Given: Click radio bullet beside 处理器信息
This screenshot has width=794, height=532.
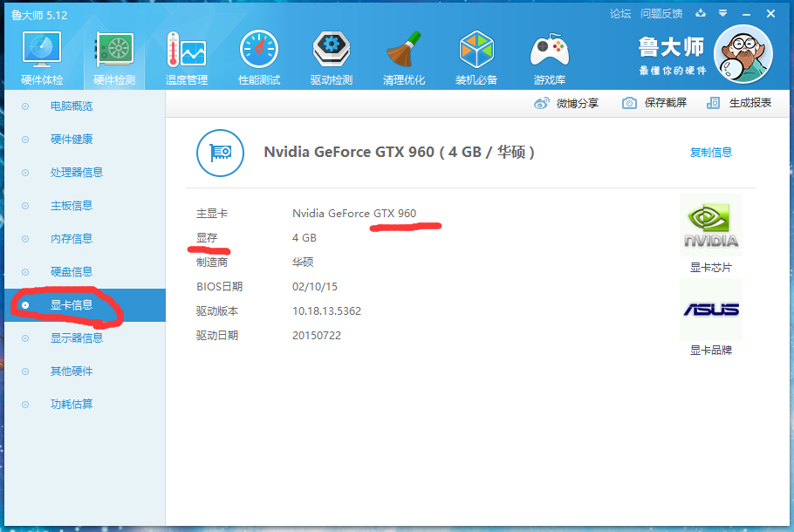Looking at the screenshot, I should coord(25,173).
